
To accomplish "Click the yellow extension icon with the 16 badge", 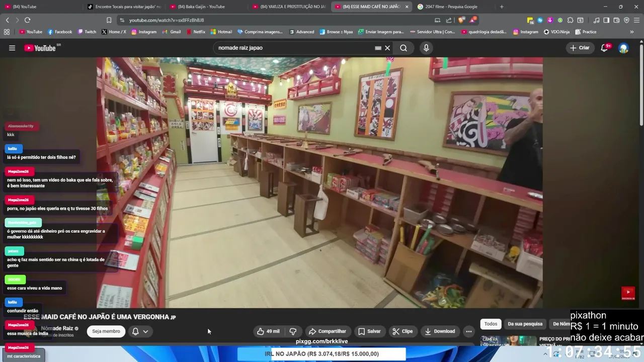I will pos(530,20).
